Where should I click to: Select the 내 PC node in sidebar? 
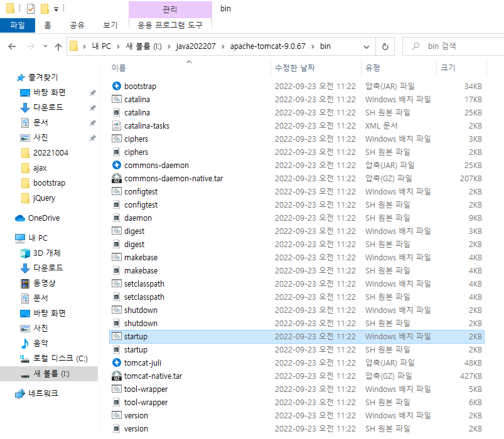(38, 238)
